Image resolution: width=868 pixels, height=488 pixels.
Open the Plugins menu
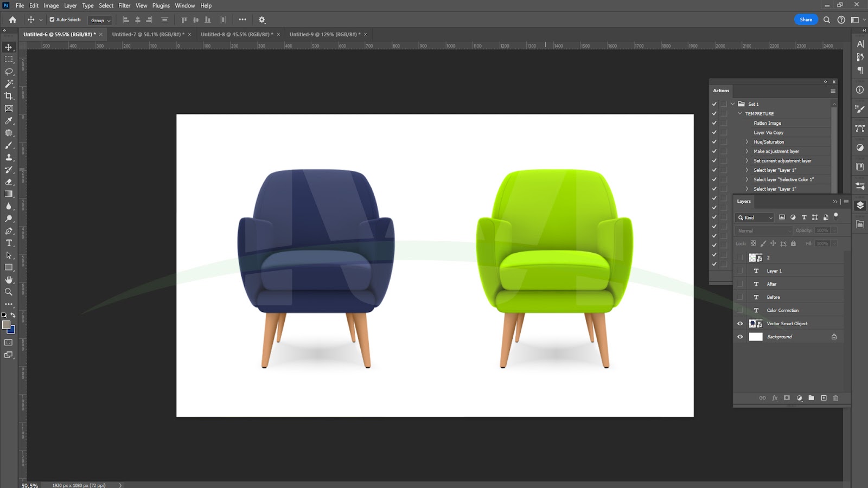coord(161,5)
